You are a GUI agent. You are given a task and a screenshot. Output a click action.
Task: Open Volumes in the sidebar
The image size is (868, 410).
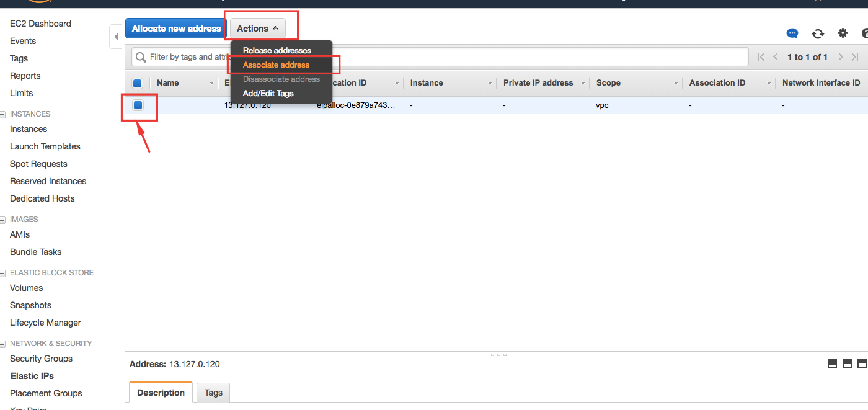[x=27, y=288]
